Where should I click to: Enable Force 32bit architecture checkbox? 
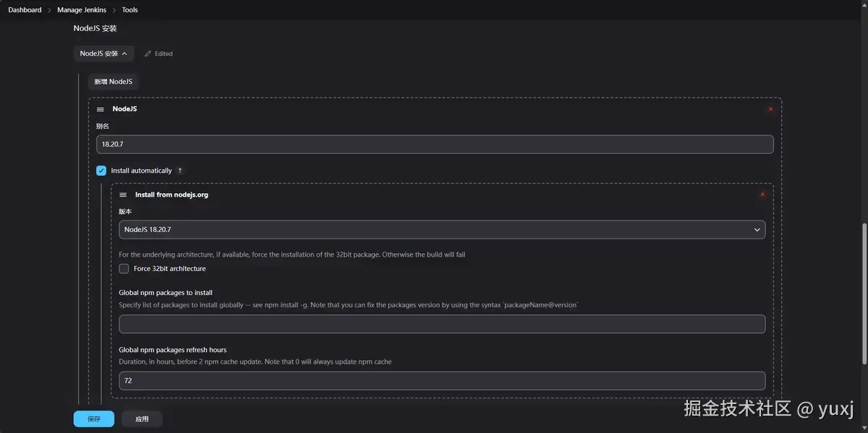click(124, 268)
